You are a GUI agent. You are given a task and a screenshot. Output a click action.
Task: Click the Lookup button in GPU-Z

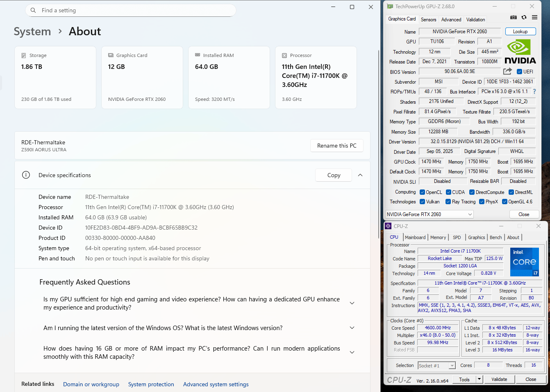click(x=520, y=32)
